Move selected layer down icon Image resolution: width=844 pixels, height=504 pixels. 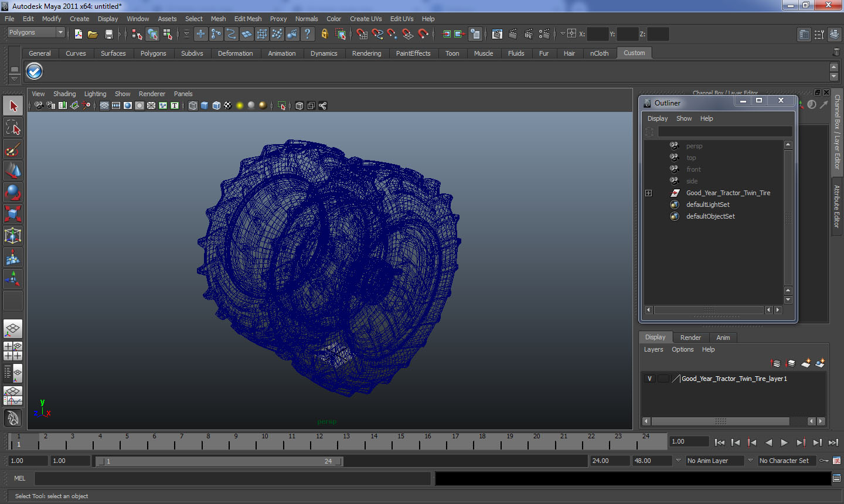[x=790, y=363]
